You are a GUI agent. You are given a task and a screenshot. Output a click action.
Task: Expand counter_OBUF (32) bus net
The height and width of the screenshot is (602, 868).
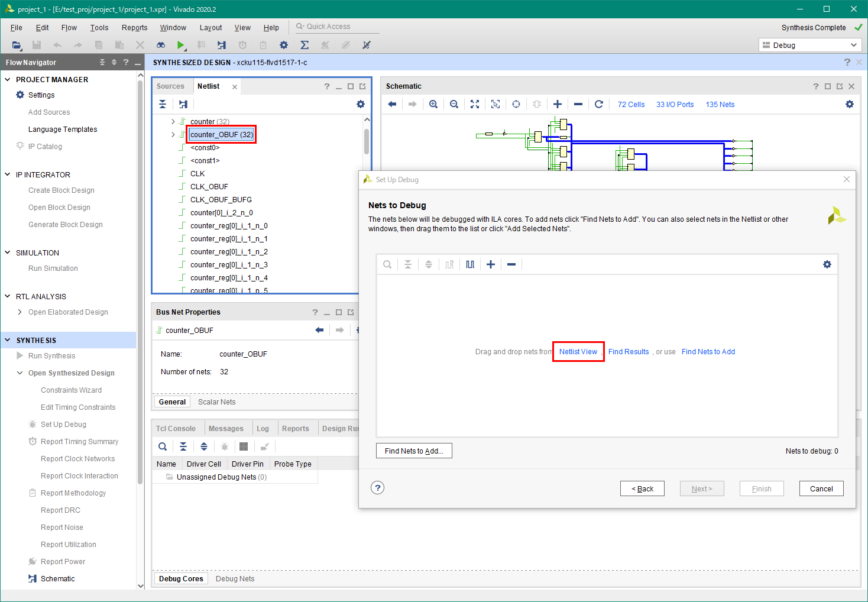tap(173, 134)
